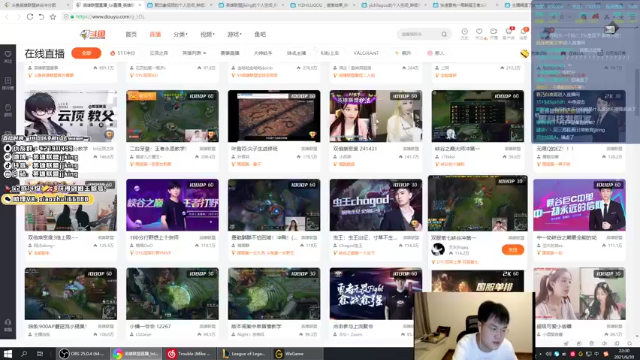Viewport: 640px width, 360px height.
Task: Select the 直播 live tab in navigation
Action: pyautogui.click(x=155, y=35)
